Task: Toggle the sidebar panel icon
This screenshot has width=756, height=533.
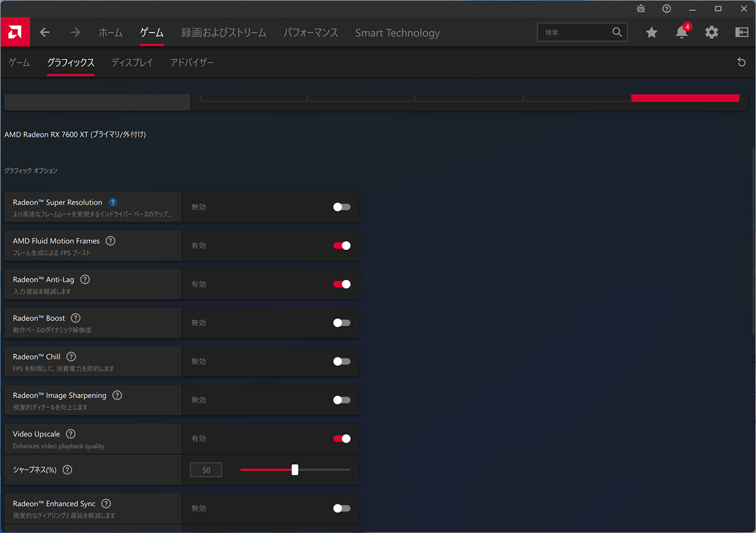Action: click(742, 32)
